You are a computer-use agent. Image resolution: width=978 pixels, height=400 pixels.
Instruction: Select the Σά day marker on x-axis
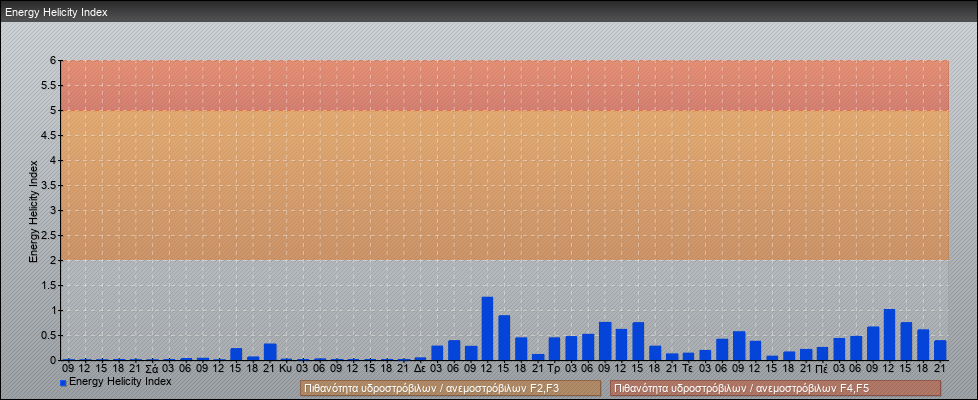[151, 368]
